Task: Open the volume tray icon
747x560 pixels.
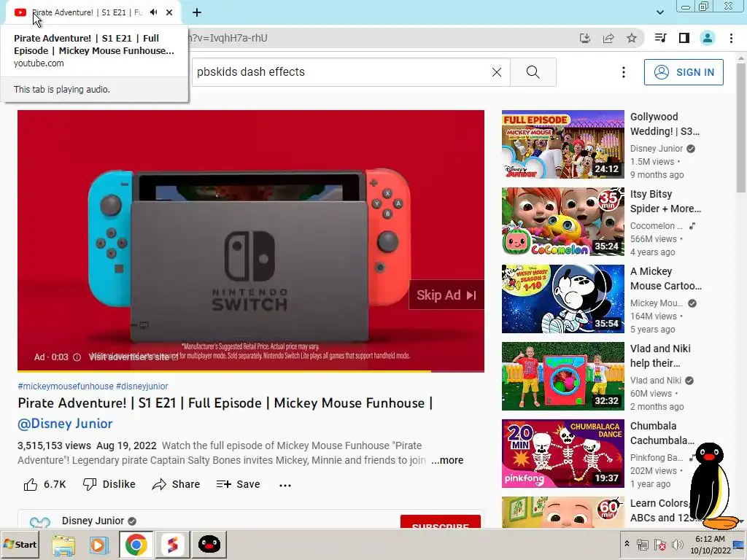Action: coord(676,544)
